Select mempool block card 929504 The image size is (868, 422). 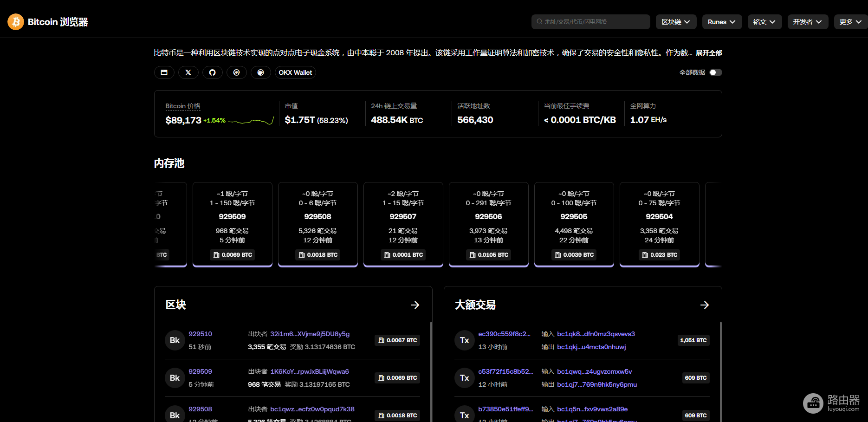coord(660,225)
